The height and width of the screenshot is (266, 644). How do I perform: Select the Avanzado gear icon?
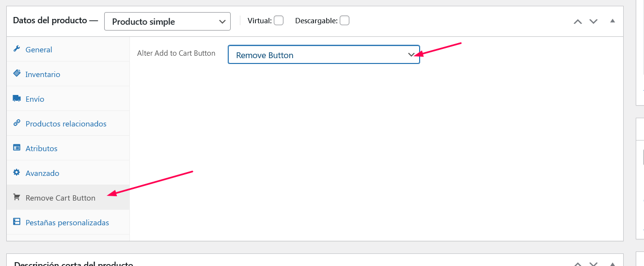[16, 172]
